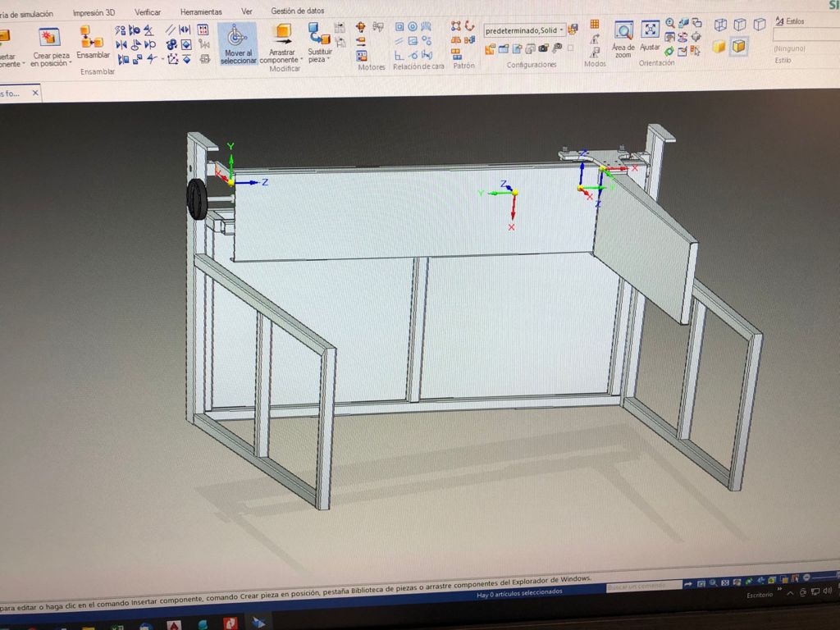Viewport: 840px width, 630px height.
Task: Click the circular pattern icon in Patrón
Action: [469, 25]
